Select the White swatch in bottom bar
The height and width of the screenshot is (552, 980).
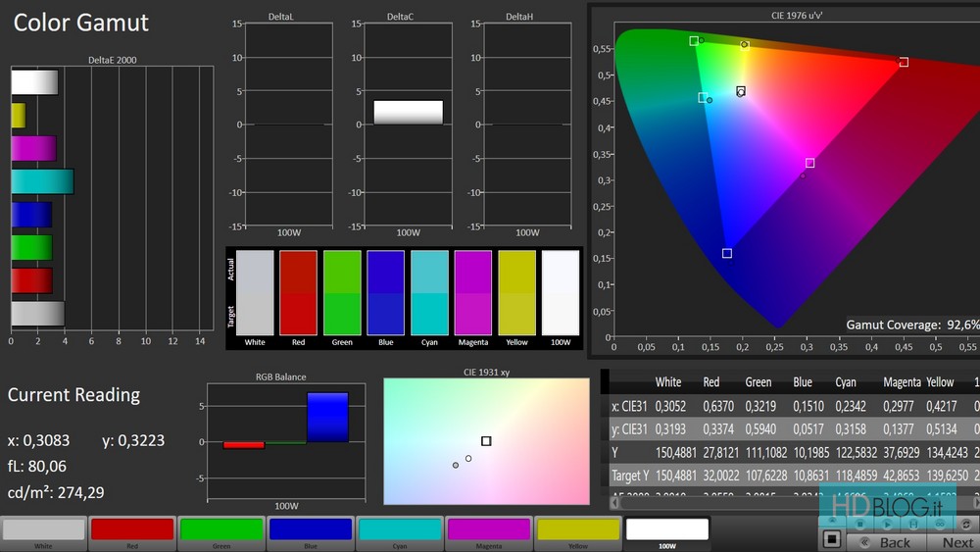click(43, 530)
